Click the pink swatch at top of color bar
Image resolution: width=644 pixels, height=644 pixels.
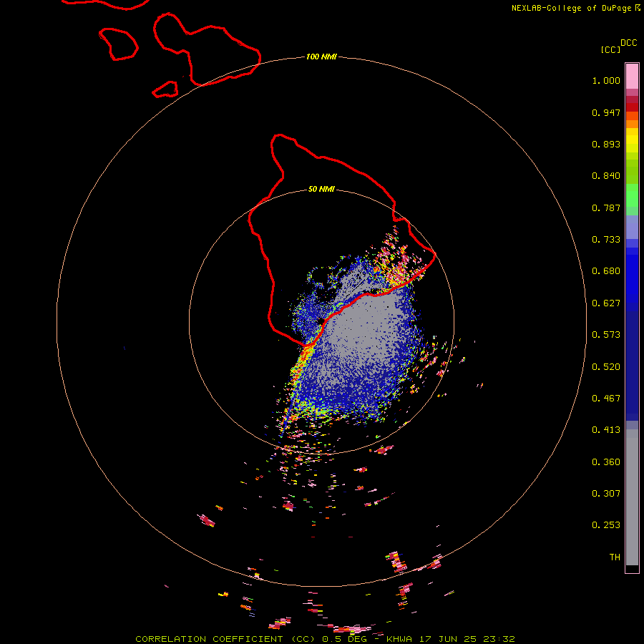632,77
